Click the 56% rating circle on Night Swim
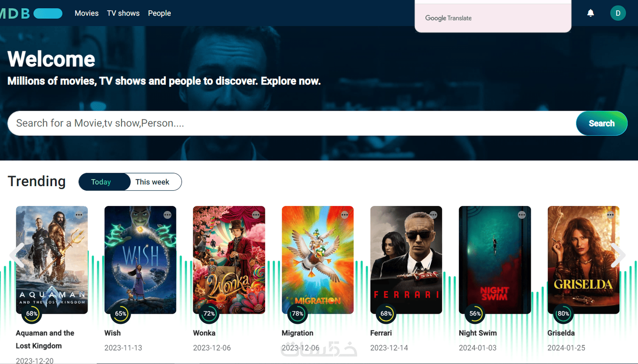 point(475,314)
